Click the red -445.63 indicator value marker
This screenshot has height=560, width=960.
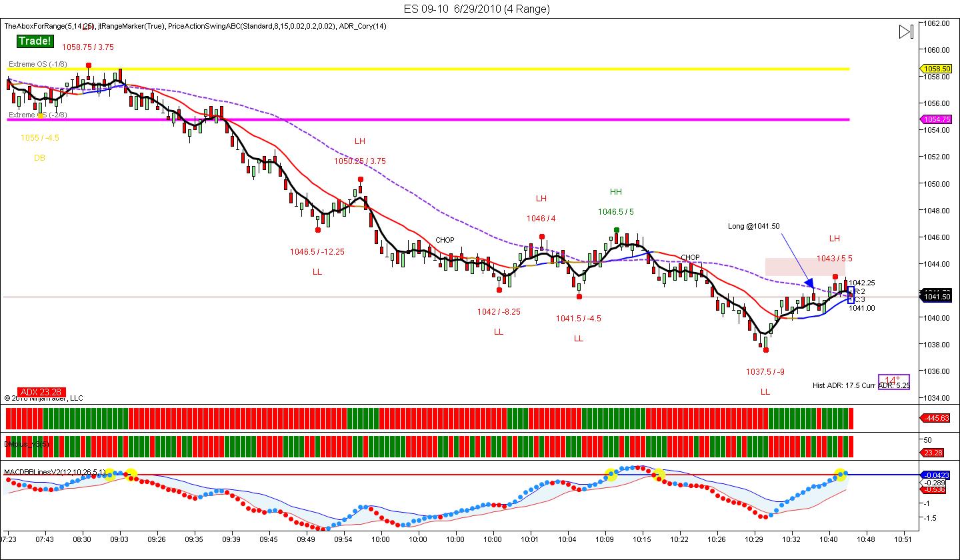(x=937, y=418)
